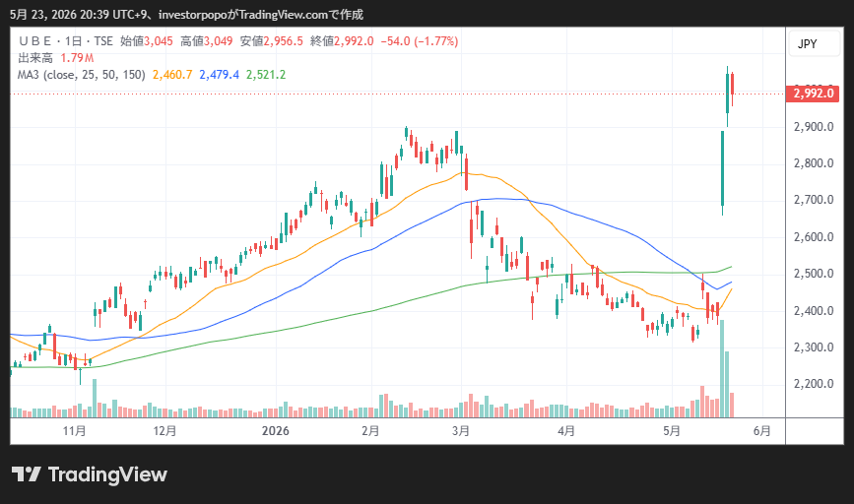Viewport: 854px width, 504px height.
Task: Click the tallest green volume bar in May
Action: click(x=722, y=368)
